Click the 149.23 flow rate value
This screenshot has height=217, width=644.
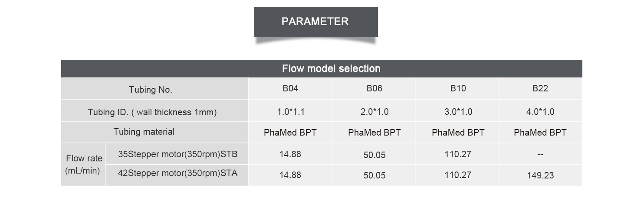click(540, 175)
